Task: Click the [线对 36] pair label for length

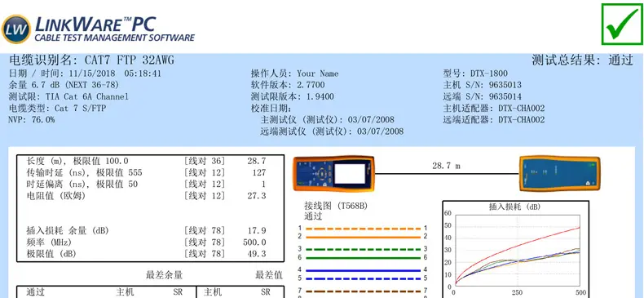Action: click(205, 161)
